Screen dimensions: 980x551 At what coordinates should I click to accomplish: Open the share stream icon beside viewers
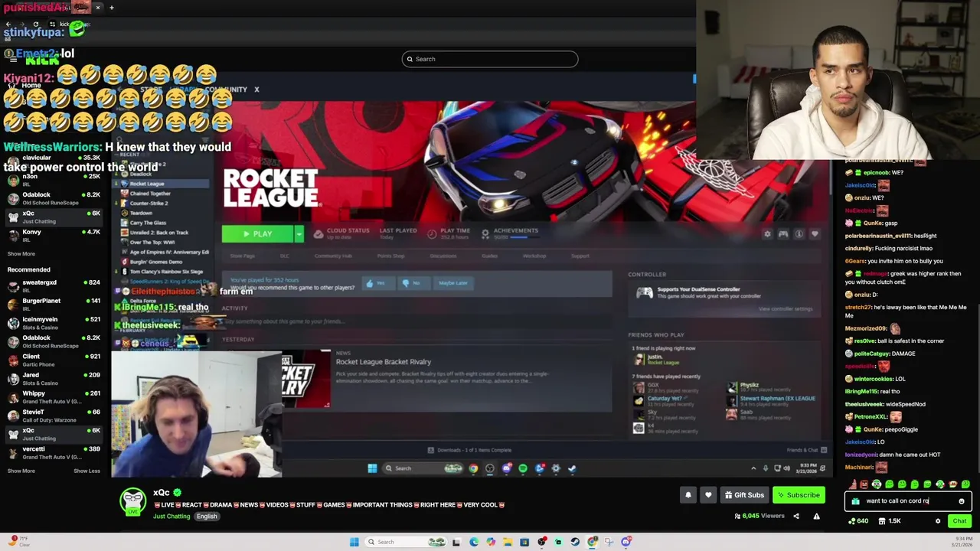(x=795, y=517)
